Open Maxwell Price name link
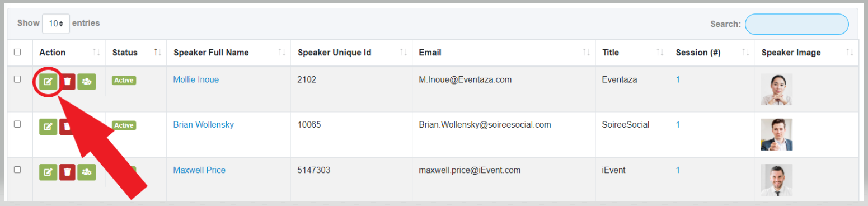868x206 pixels. coord(199,170)
